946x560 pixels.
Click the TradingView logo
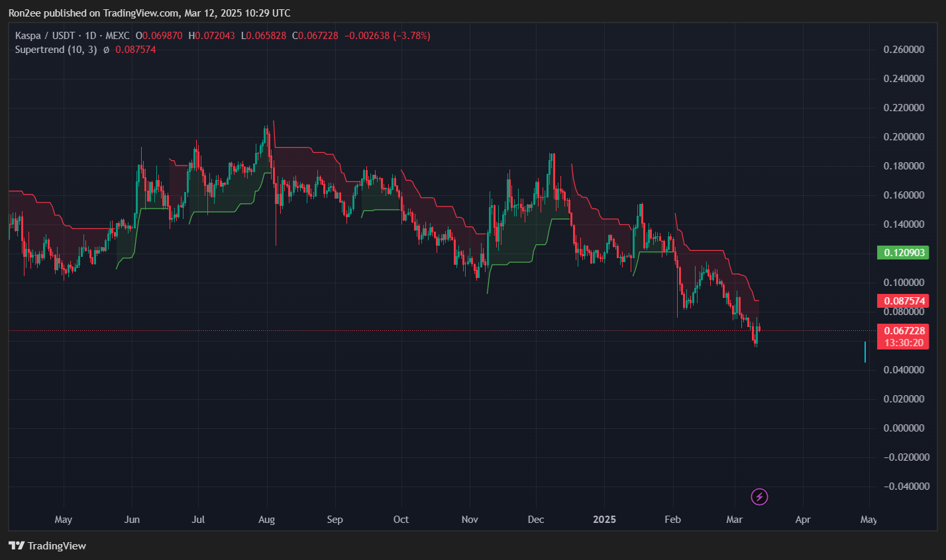(x=46, y=545)
